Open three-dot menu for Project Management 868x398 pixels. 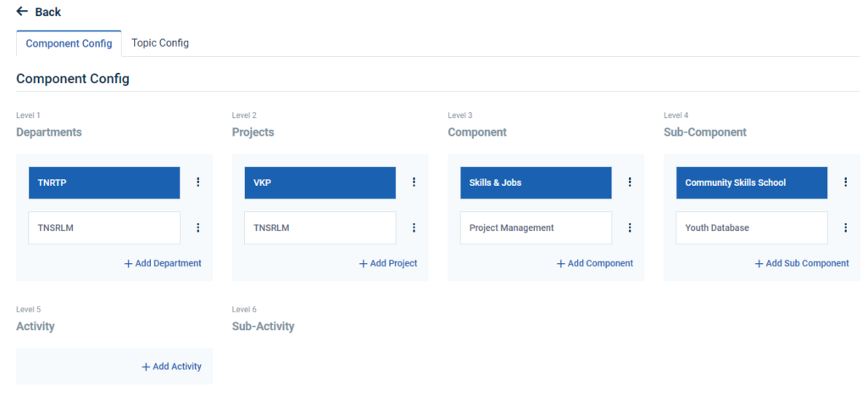pyautogui.click(x=630, y=227)
